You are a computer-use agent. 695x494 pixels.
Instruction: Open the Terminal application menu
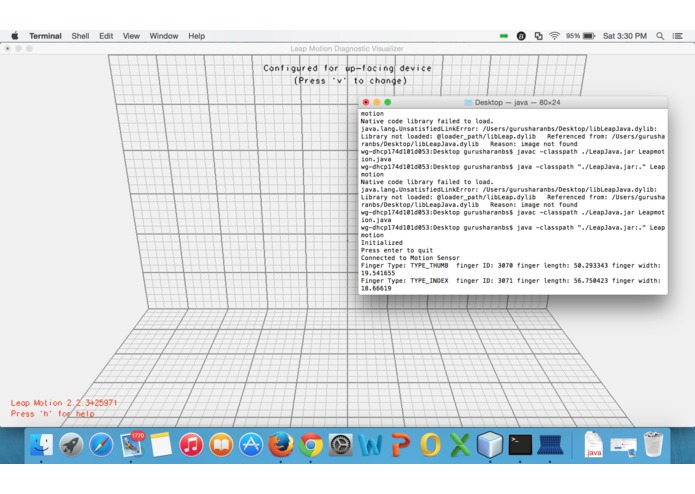(45, 36)
